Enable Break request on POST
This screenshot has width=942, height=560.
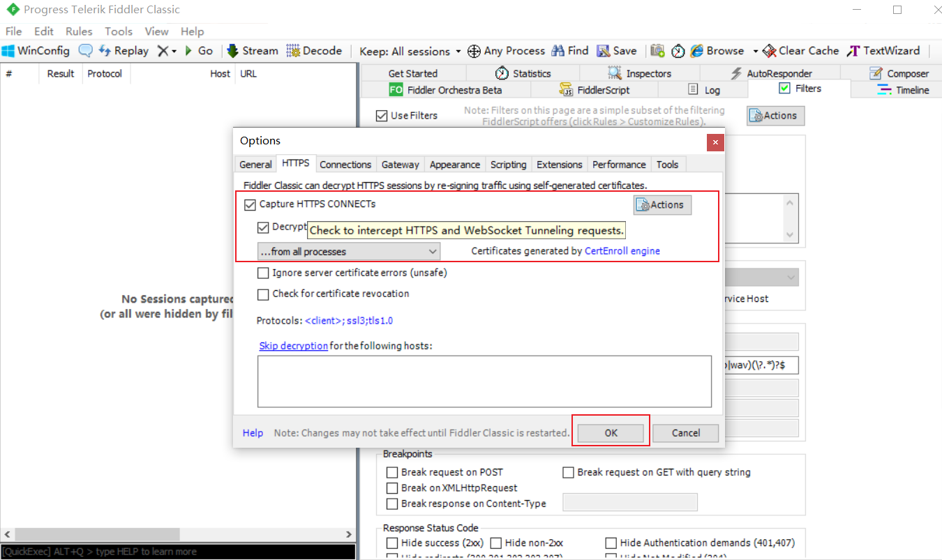393,473
